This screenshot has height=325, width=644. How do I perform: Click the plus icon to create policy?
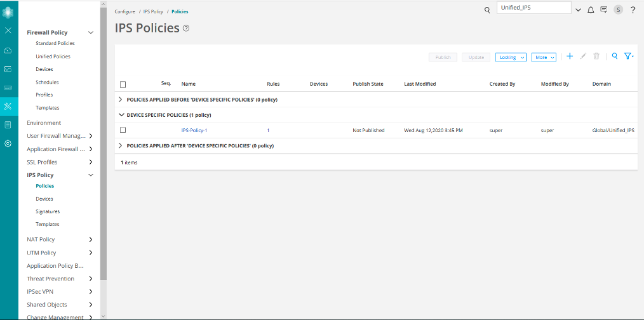click(570, 56)
